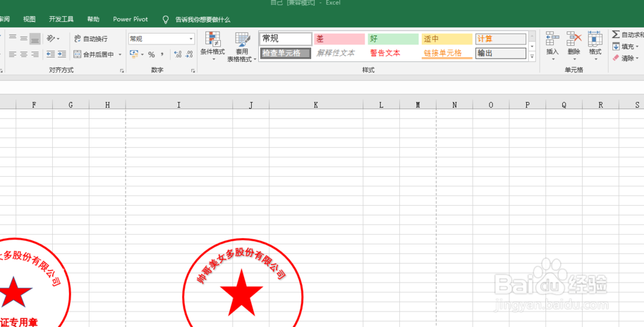Select column K header

[316, 105]
